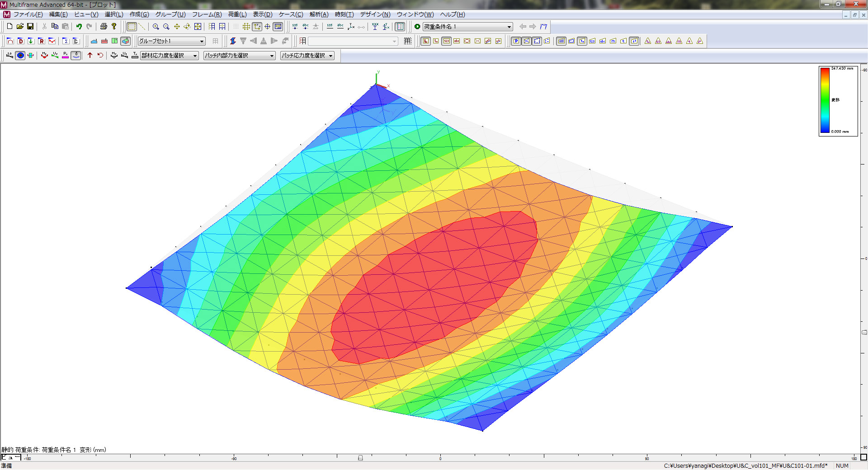Click the Zoom to fit icon
This screenshot has width=868, height=470.
click(198, 27)
